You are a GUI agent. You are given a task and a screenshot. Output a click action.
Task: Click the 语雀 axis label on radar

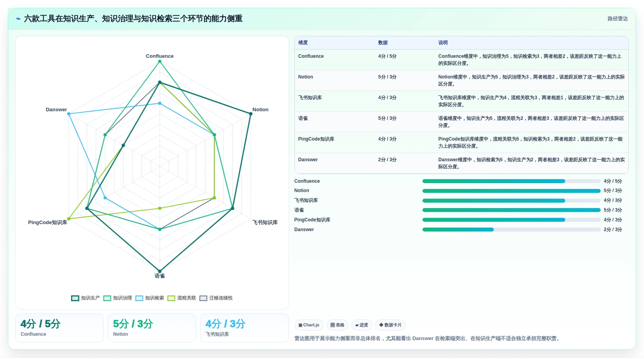[x=160, y=276]
